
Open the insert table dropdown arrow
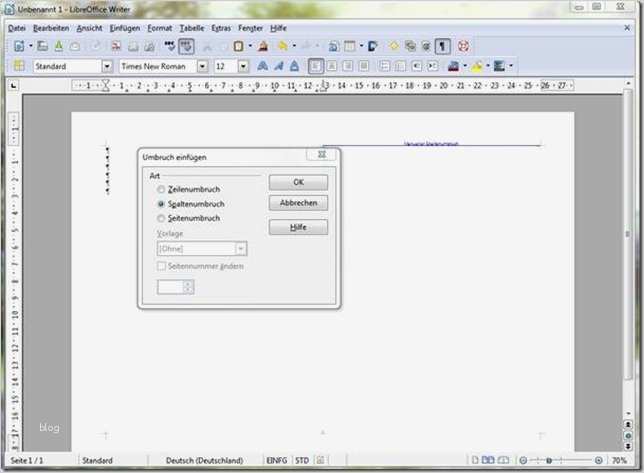361,46
